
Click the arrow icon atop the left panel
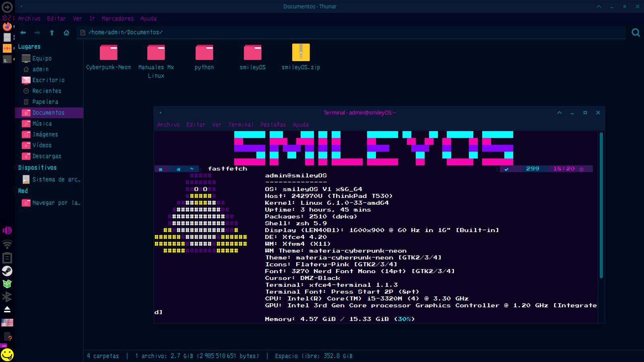point(7,7)
